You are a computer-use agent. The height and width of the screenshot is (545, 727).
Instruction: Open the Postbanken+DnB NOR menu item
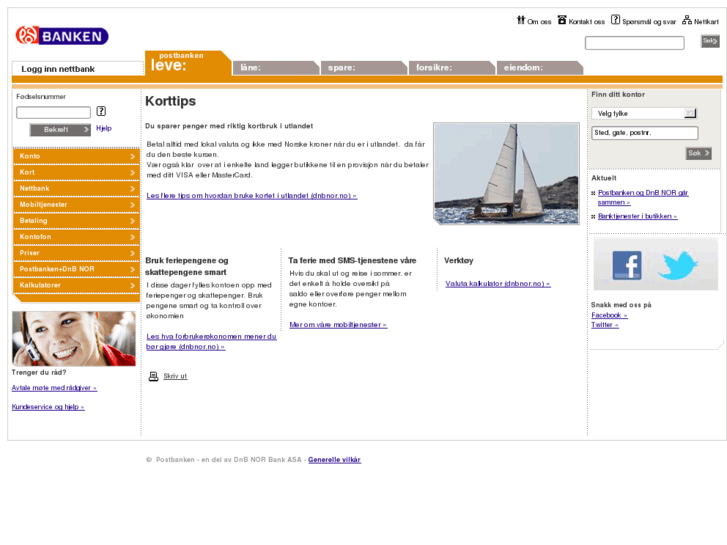(77, 269)
